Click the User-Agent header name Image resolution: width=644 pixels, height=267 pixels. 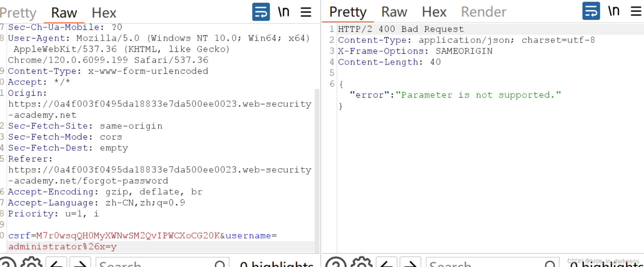click(37, 38)
